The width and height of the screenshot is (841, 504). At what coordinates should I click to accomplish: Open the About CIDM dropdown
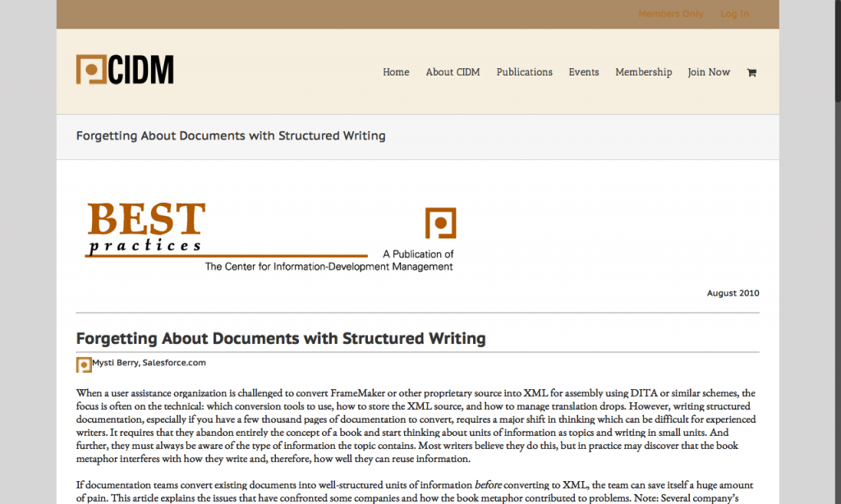(x=453, y=72)
